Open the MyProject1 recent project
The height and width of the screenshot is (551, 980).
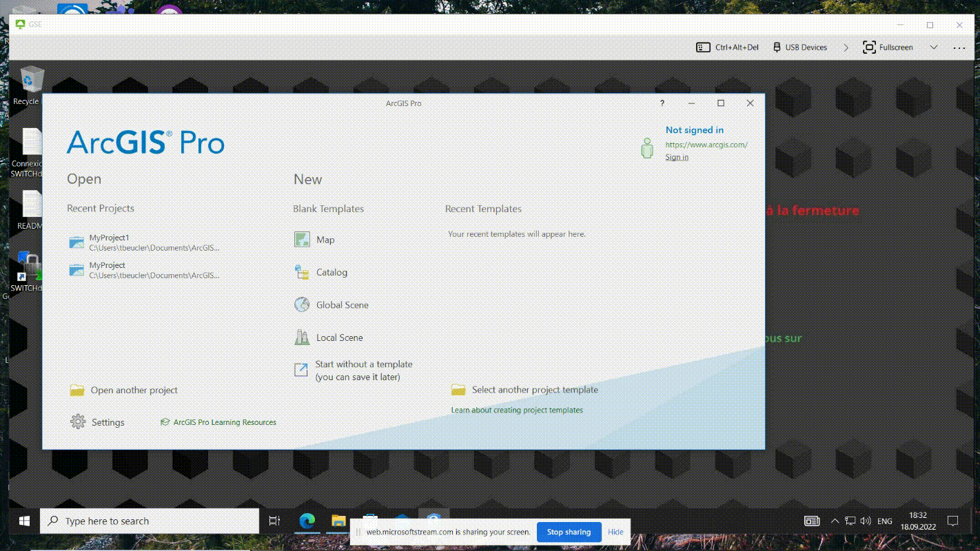[x=109, y=238]
